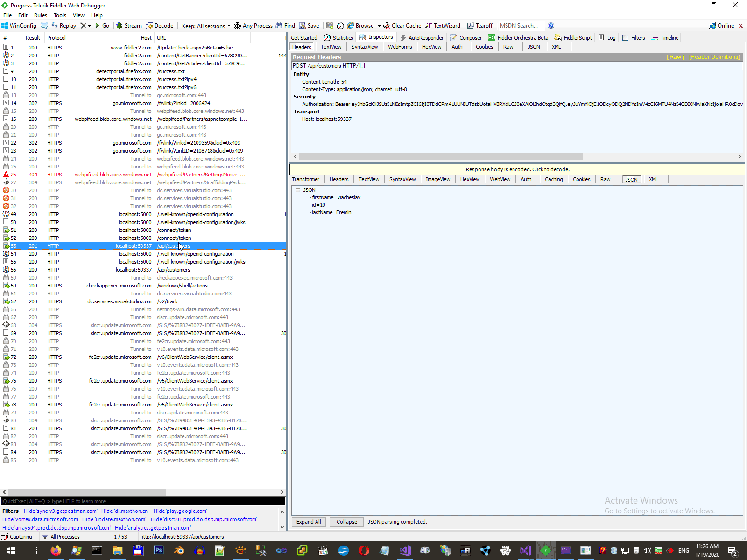
Task: Toggle the Decode option in toolbar
Action: tap(160, 26)
